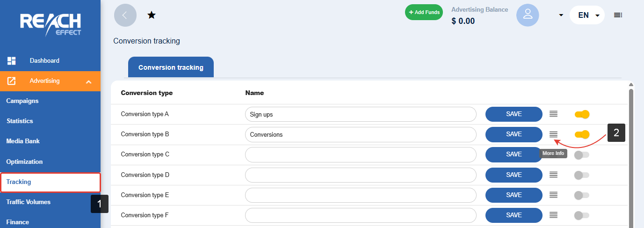
Task: Save Conversion type F name
Action: pos(514,215)
